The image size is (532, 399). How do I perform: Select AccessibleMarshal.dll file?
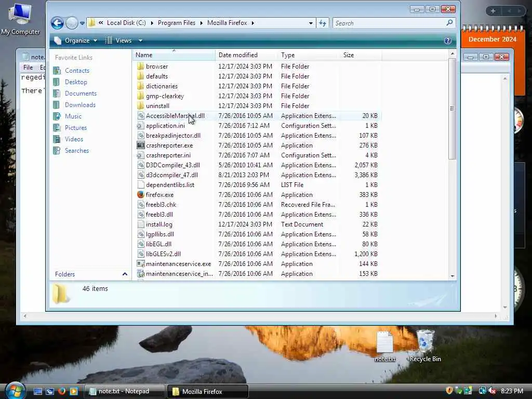point(175,116)
